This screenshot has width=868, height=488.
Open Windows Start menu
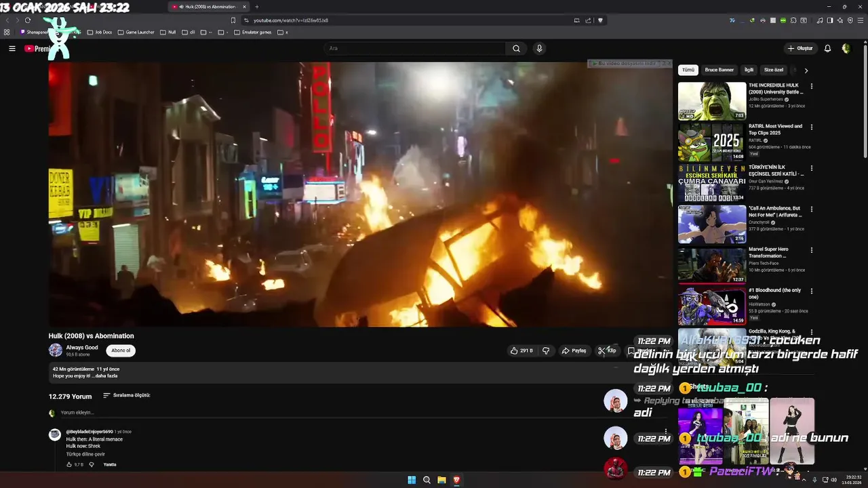pos(412,480)
